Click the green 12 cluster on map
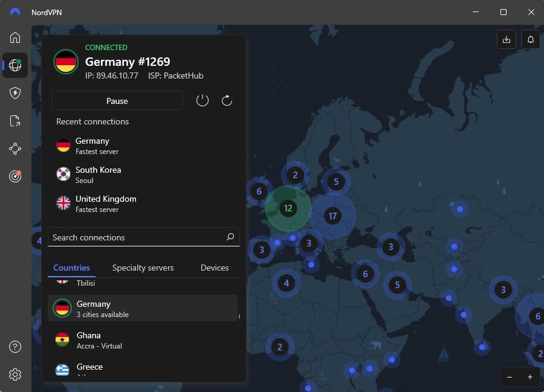544x392 pixels. click(x=288, y=208)
